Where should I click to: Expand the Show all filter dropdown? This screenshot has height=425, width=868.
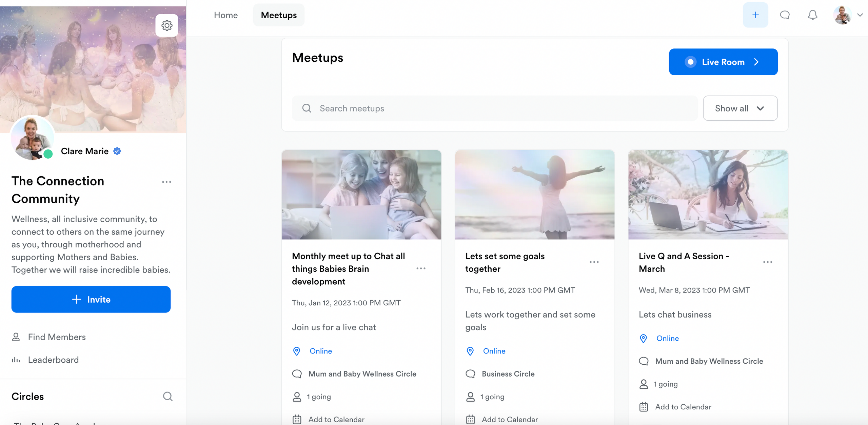coord(740,108)
